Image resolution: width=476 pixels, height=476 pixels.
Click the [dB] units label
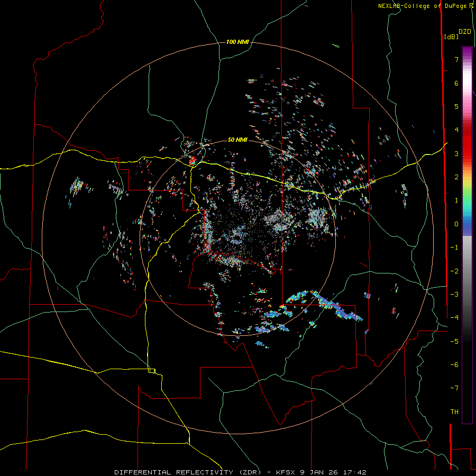pos(452,36)
